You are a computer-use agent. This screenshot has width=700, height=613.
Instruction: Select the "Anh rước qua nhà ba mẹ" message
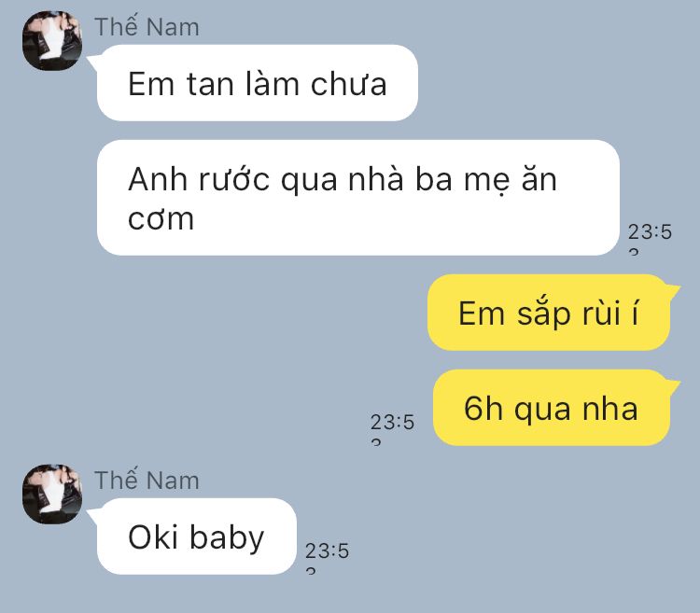(358, 198)
